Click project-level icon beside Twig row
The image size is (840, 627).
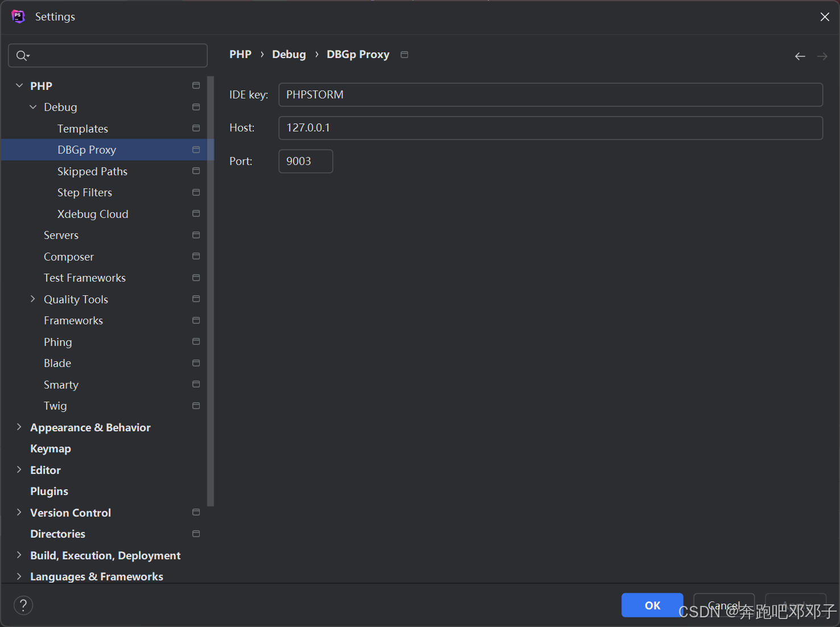[196, 406]
